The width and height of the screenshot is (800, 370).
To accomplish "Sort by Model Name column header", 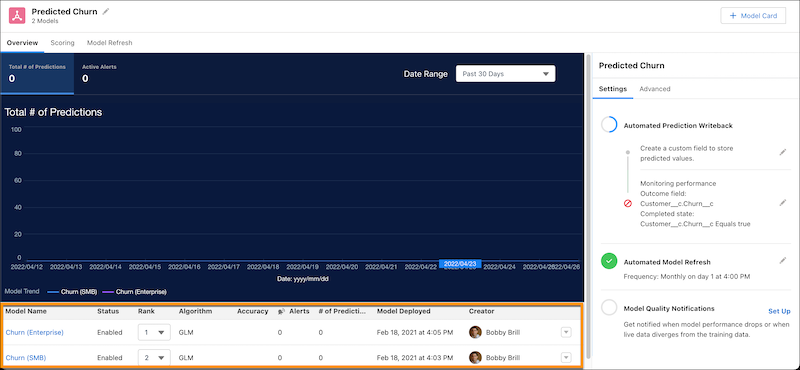I will (26, 311).
